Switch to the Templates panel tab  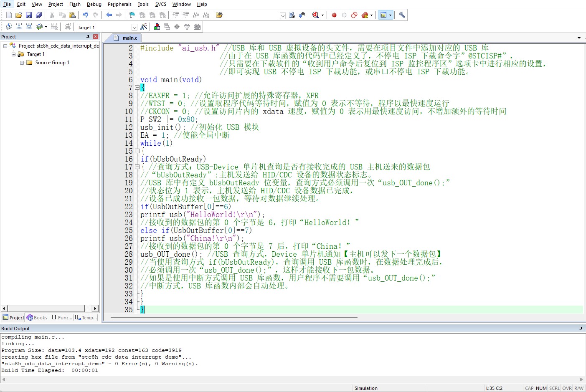86,318
